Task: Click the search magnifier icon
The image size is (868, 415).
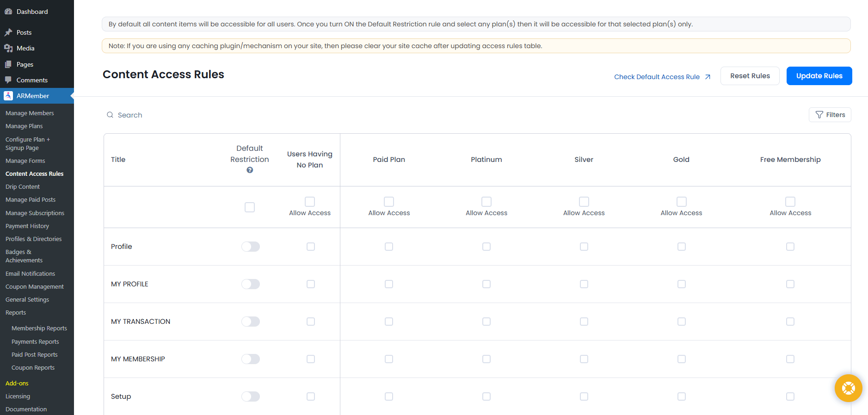Action: (110, 115)
